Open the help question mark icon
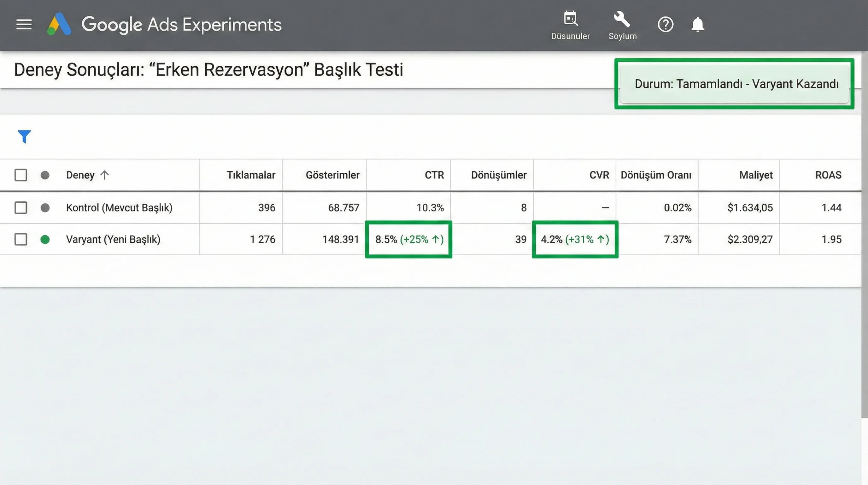This screenshot has width=868, height=485. tap(665, 24)
